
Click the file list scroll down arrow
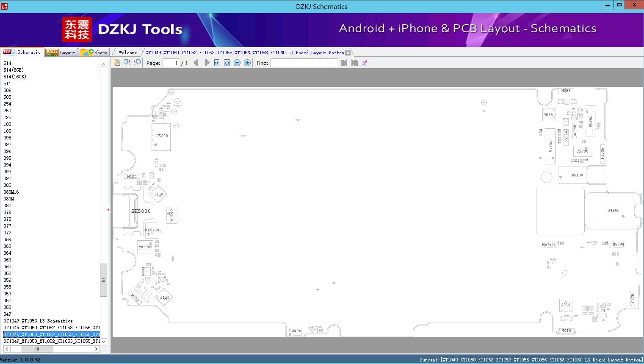[x=103, y=341]
